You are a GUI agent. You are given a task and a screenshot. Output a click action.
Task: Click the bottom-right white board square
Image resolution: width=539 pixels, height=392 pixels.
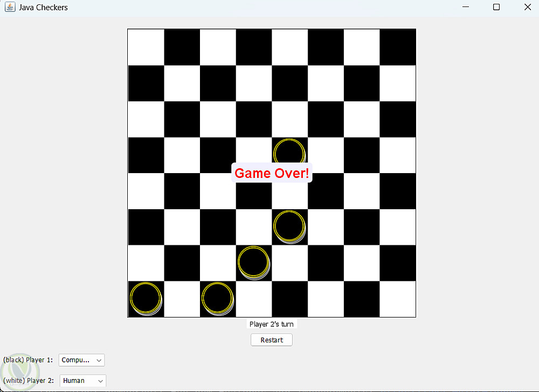click(398, 299)
